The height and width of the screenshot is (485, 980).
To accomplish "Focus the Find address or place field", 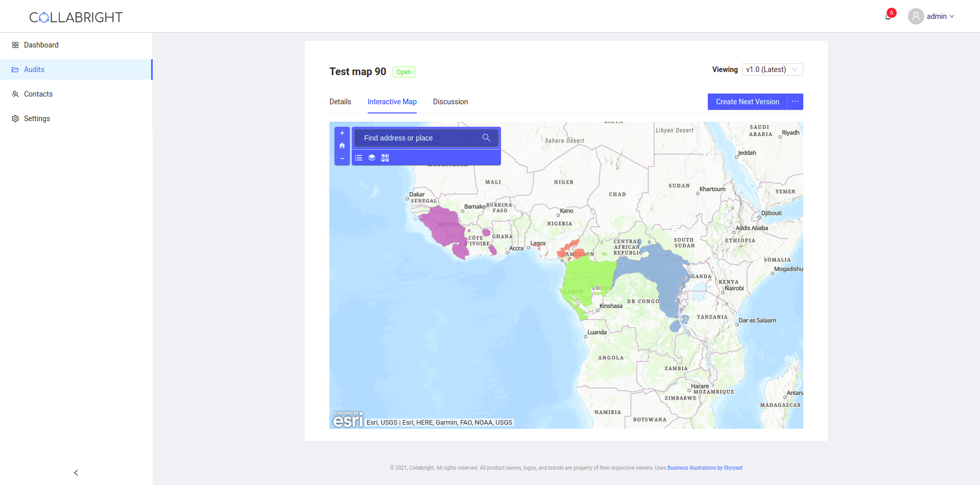I will pyautogui.click(x=415, y=138).
